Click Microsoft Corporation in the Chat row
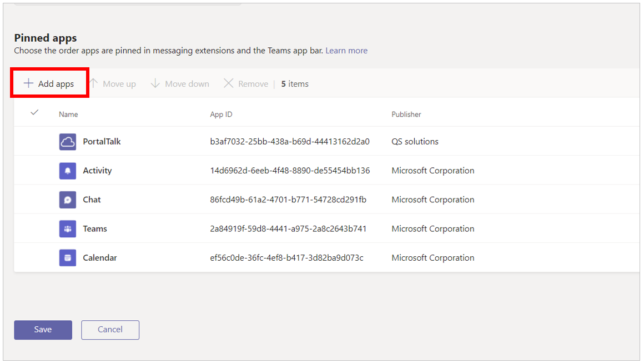Image resolution: width=644 pixels, height=363 pixels. point(433,200)
